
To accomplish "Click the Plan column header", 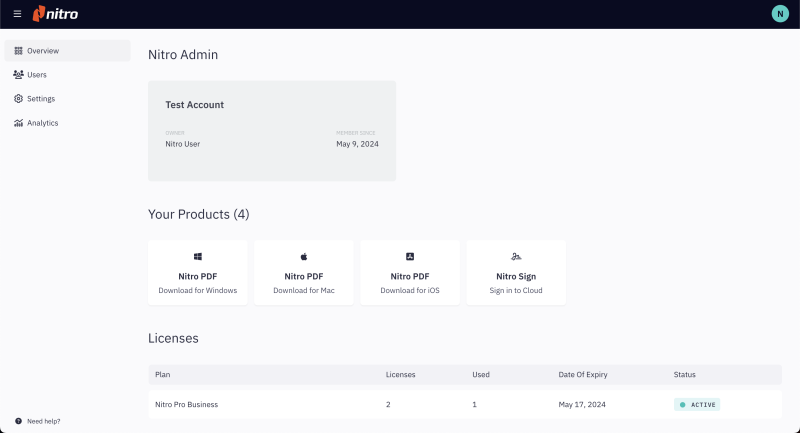I will pos(162,374).
